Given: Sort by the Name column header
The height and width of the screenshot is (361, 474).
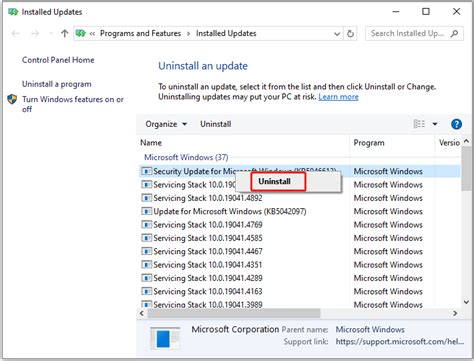Looking at the screenshot, I should [151, 143].
